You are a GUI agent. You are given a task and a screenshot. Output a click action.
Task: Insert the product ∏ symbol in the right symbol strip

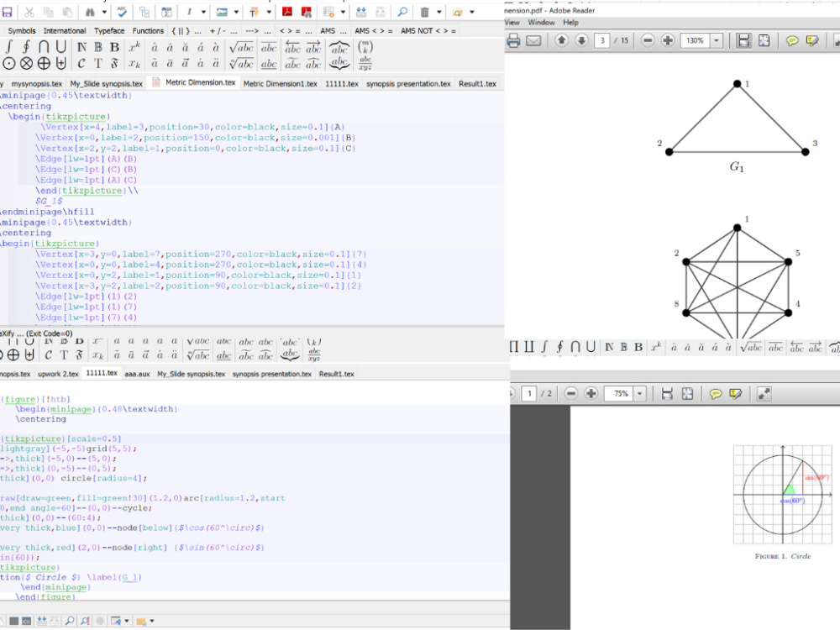pos(514,347)
